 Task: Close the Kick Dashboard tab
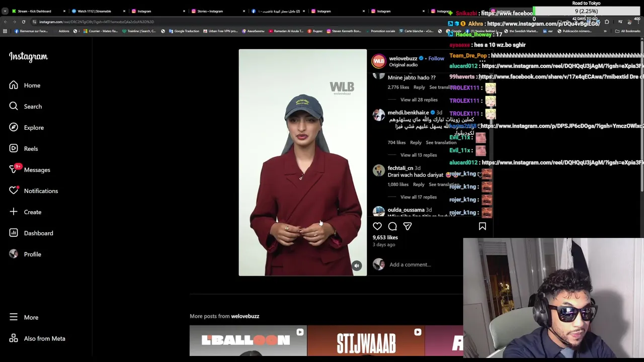tap(64, 11)
